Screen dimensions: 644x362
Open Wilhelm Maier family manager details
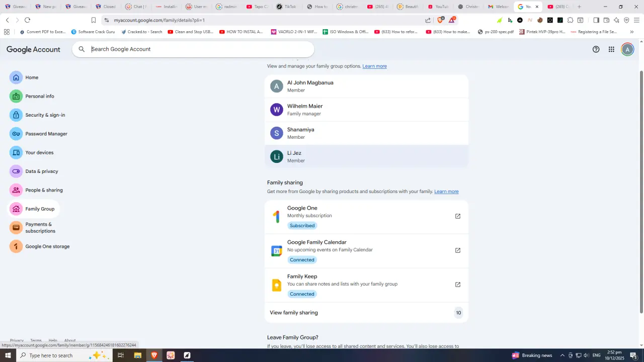(x=366, y=110)
